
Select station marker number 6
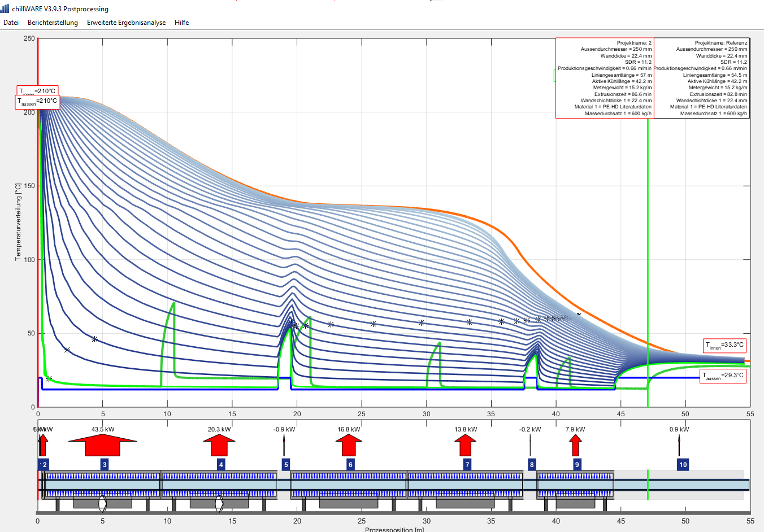[350, 465]
